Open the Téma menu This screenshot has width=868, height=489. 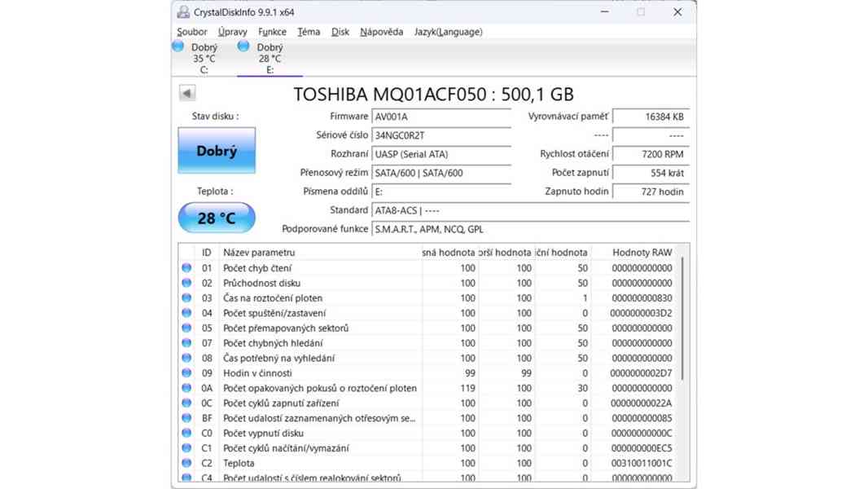click(x=309, y=32)
